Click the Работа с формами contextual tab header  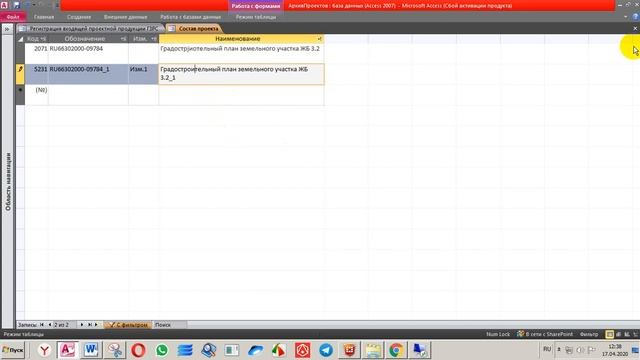[x=256, y=6]
